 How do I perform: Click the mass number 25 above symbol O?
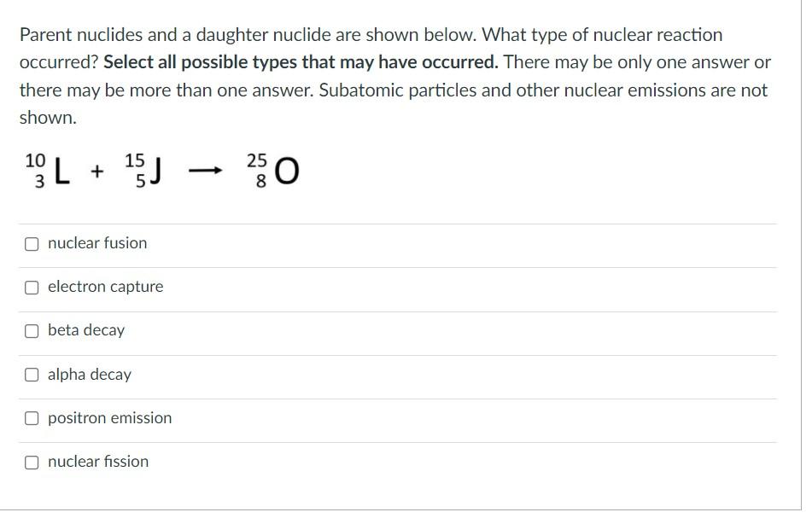[x=256, y=160]
